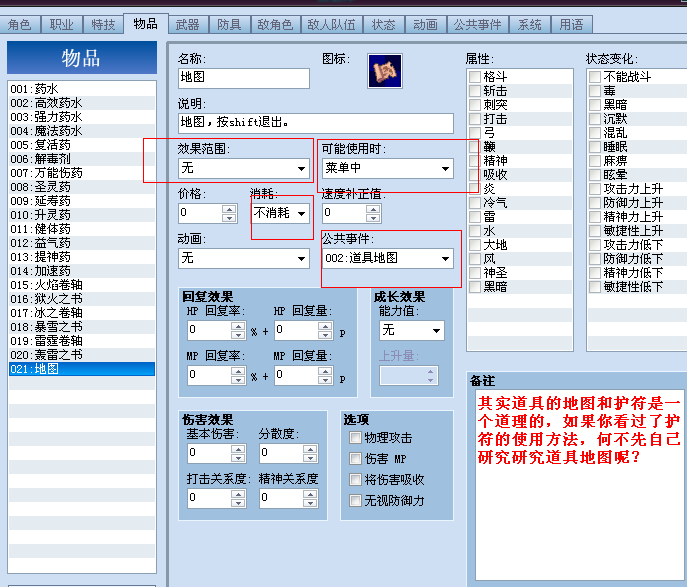
Task: Click the 精神关系度 spinner arrows
Action: 310,499
